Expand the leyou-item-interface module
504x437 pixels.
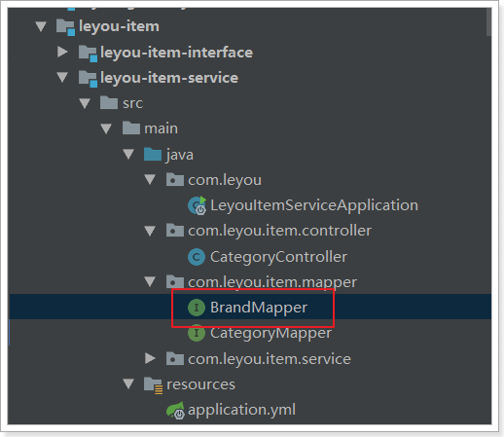pyautogui.click(x=62, y=52)
